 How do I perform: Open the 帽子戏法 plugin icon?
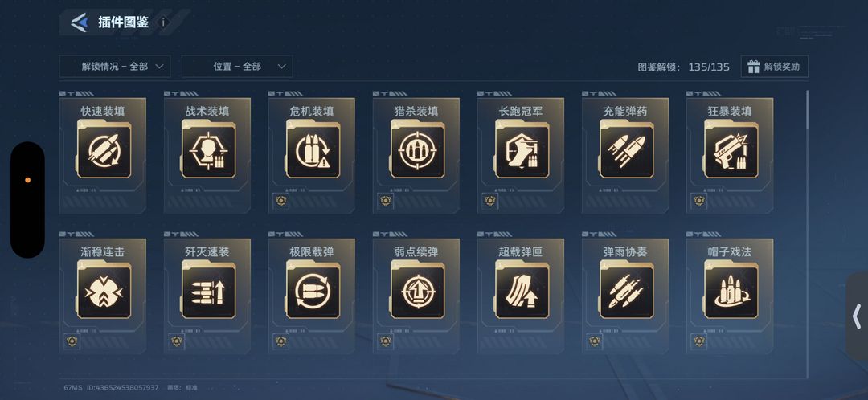pyautogui.click(x=731, y=292)
